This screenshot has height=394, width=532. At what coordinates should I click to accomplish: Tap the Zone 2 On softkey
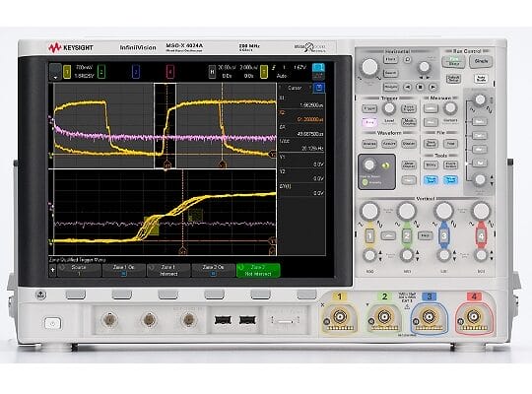pos(213,271)
